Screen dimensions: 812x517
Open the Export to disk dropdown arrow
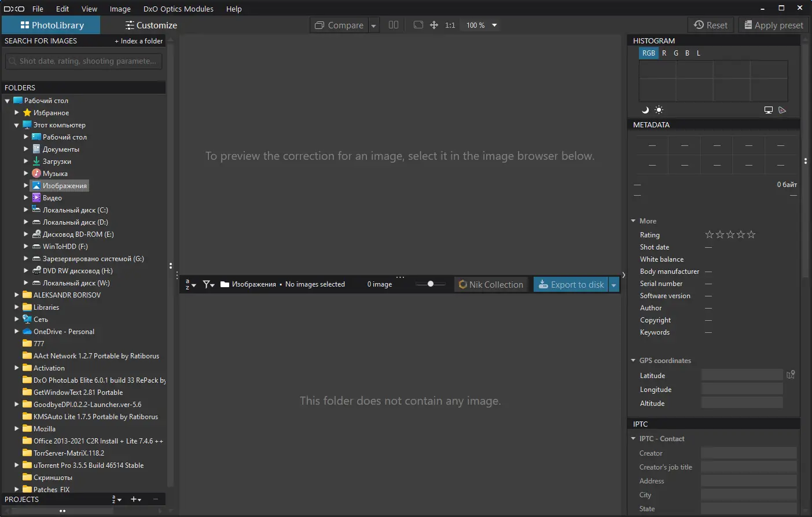click(x=614, y=285)
